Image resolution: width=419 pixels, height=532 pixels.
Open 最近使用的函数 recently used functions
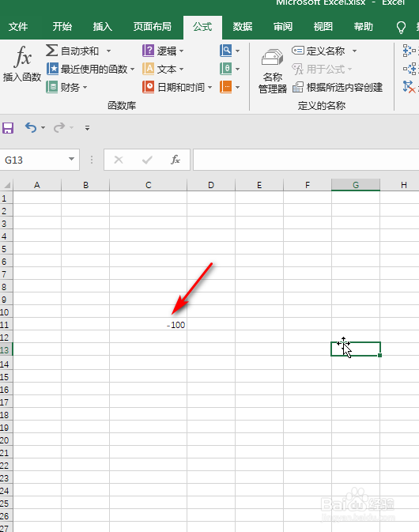click(x=90, y=70)
